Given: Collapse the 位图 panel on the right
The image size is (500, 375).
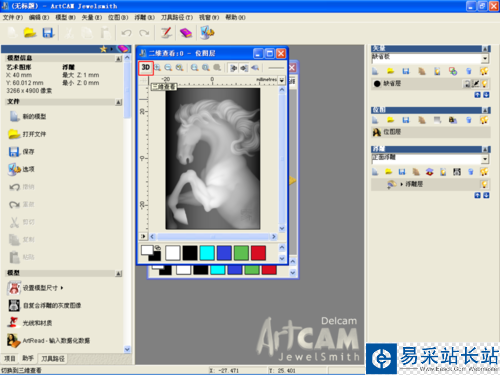Looking at the screenshot, I should tap(486, 110).
